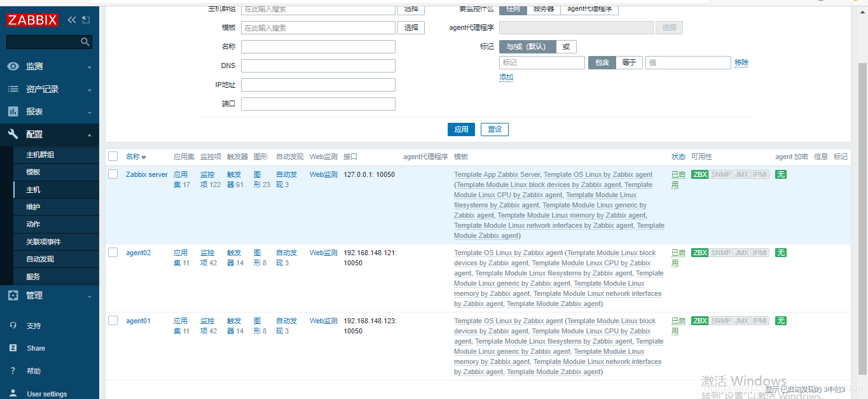This screenshot has width=868, height=399.
Task: Open 自动发现 in configuration submenu
Action: pos(40,259)
